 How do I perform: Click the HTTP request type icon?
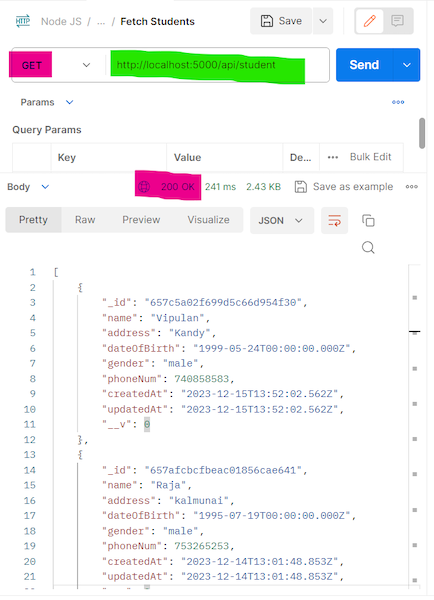pos(23,21)
